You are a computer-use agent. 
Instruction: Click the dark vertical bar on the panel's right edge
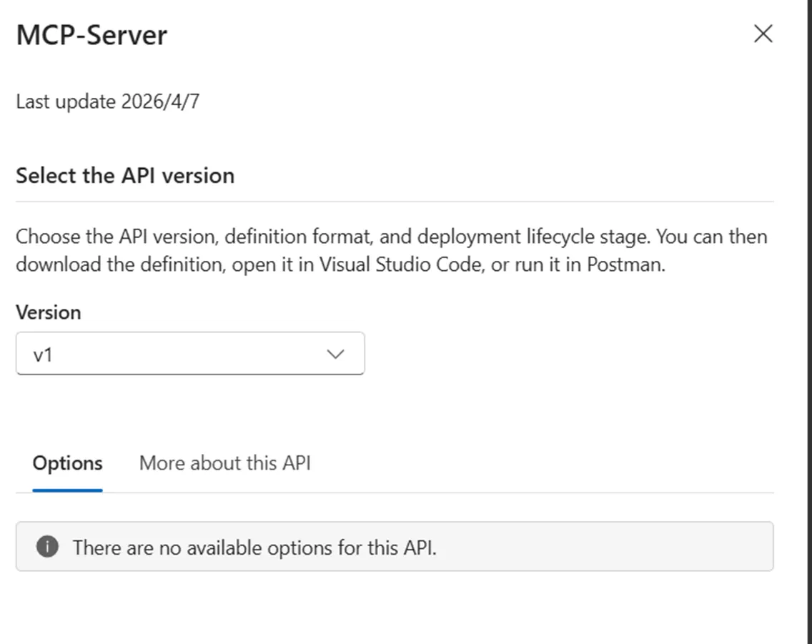(808, 322)
